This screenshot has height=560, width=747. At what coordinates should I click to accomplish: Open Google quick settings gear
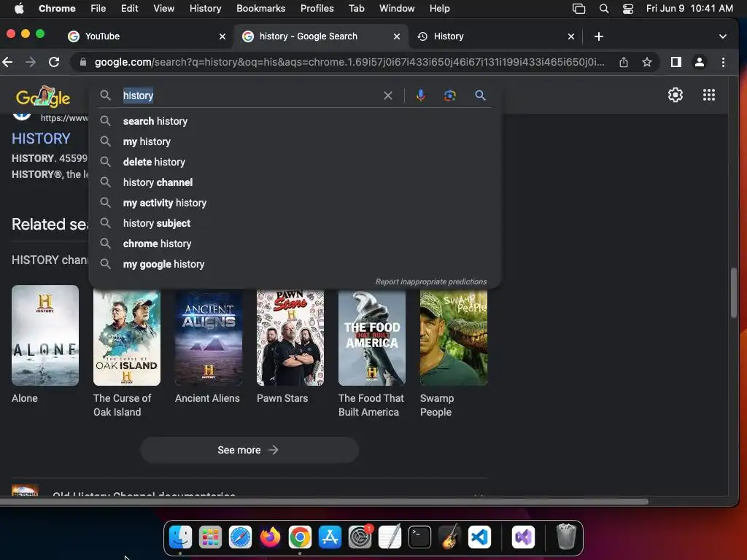(x=675, y=96)
